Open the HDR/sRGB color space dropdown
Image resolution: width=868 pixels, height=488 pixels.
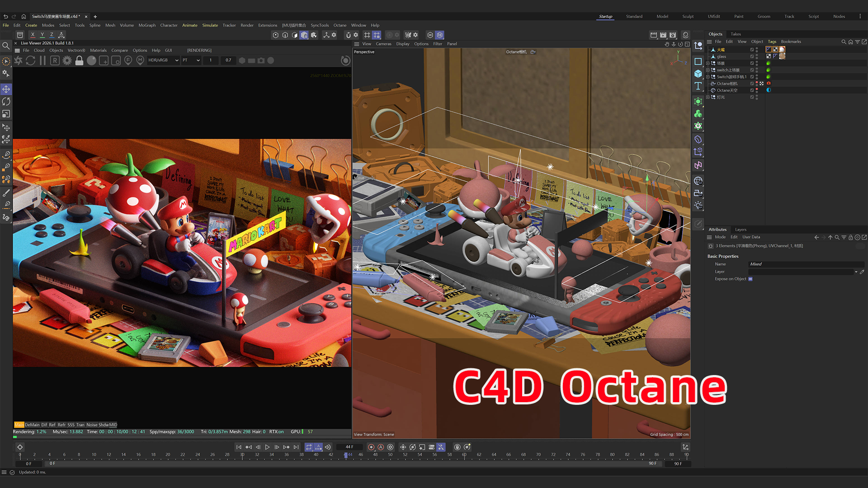(163, 60)
